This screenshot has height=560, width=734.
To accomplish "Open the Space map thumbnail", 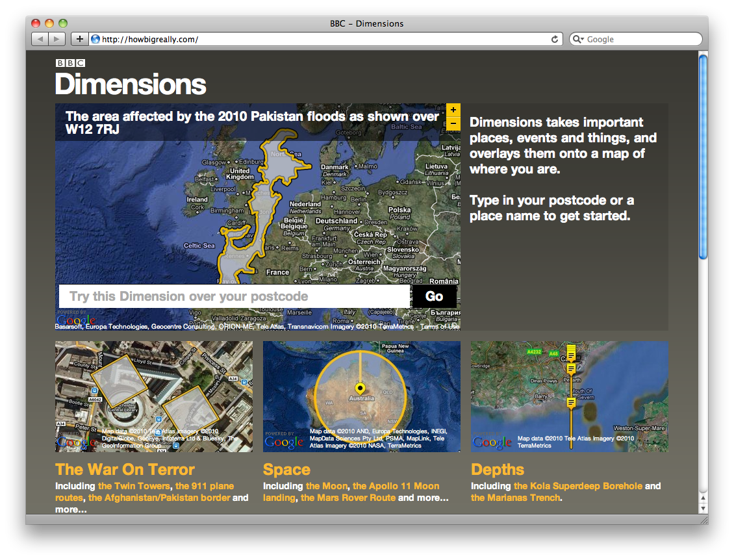I will click(x=362, y=396).
